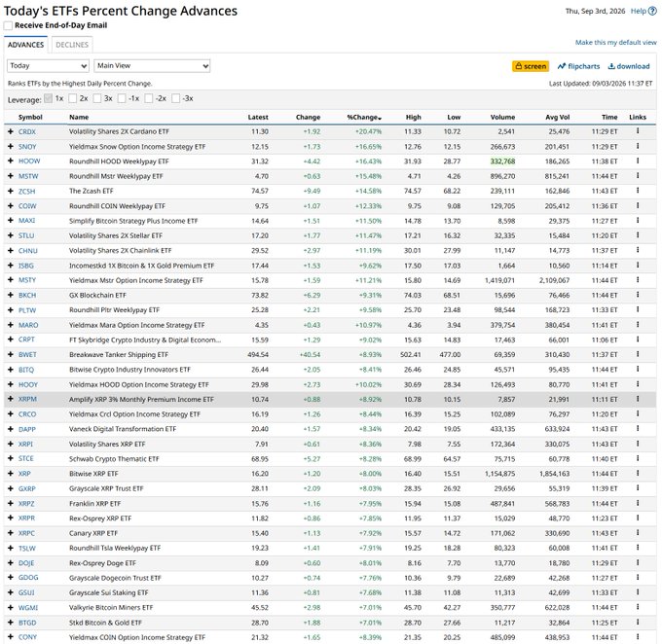
Task: Click the highlighted 332,768 volume cell
Action: point(502,161)
